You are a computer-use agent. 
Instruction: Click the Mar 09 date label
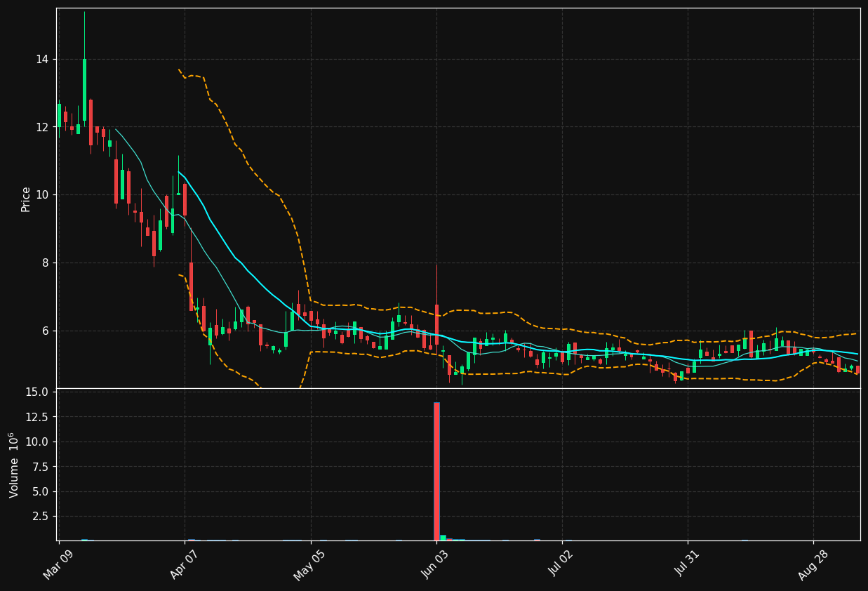coord(58,564)
